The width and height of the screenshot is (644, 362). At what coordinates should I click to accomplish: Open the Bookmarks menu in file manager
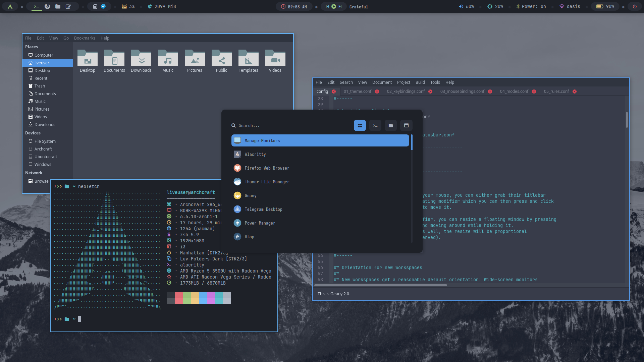[85, 38]
